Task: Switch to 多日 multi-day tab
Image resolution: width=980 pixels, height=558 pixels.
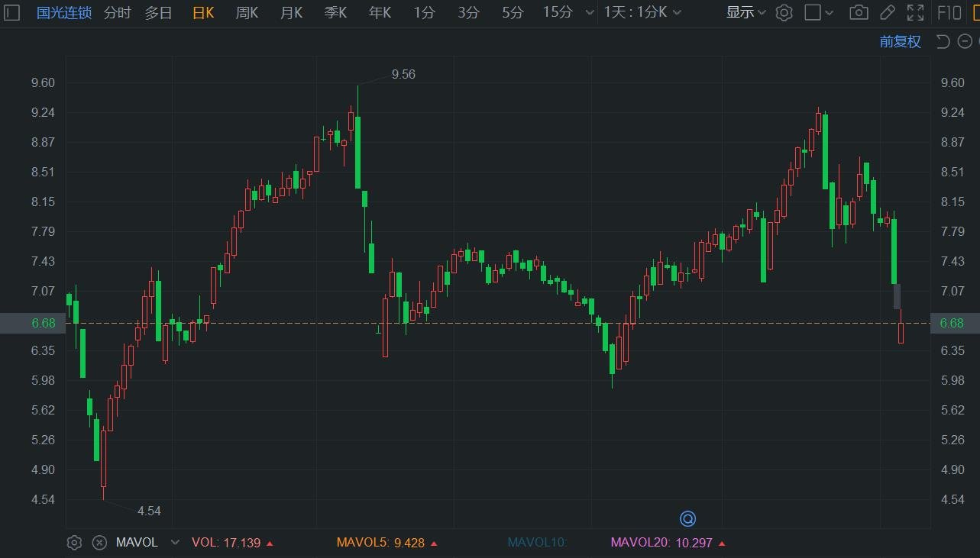Action: 158,12
